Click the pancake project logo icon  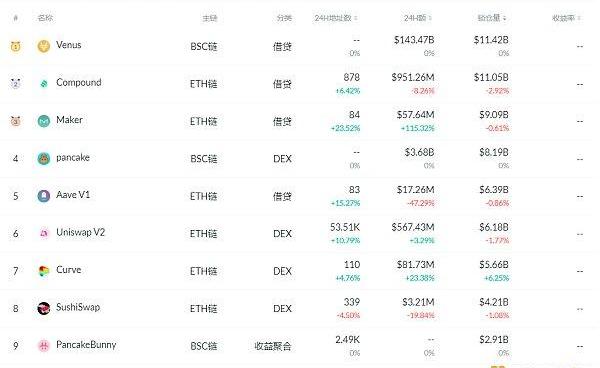point(44,158)
